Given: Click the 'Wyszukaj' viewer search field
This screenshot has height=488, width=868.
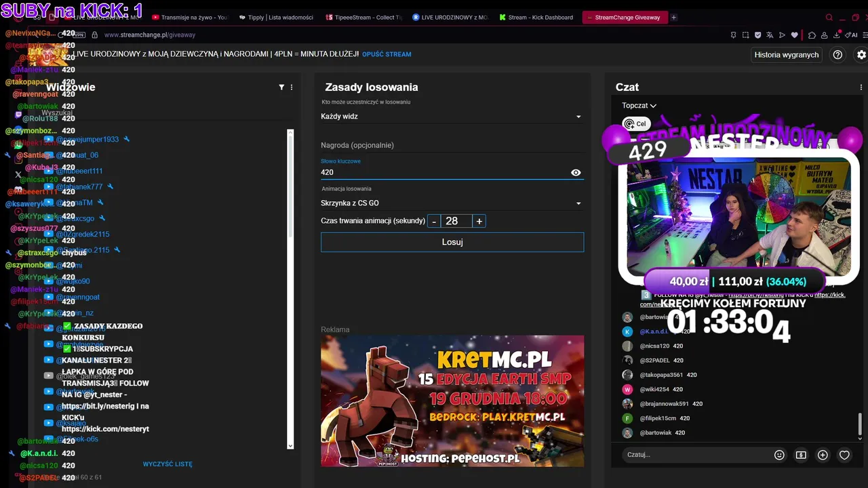Looking at the screenshot, I should pyautogui.click(x=163, y=113).
